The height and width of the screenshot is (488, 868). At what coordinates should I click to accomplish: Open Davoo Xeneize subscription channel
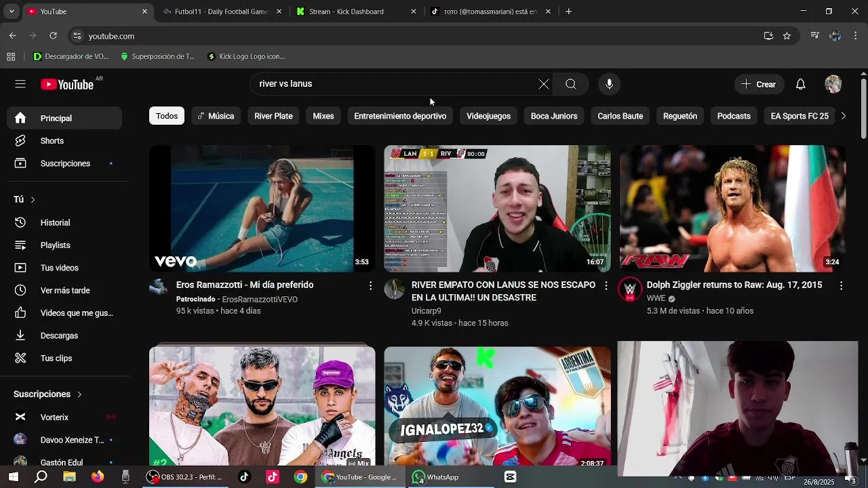tap(65, 440)
